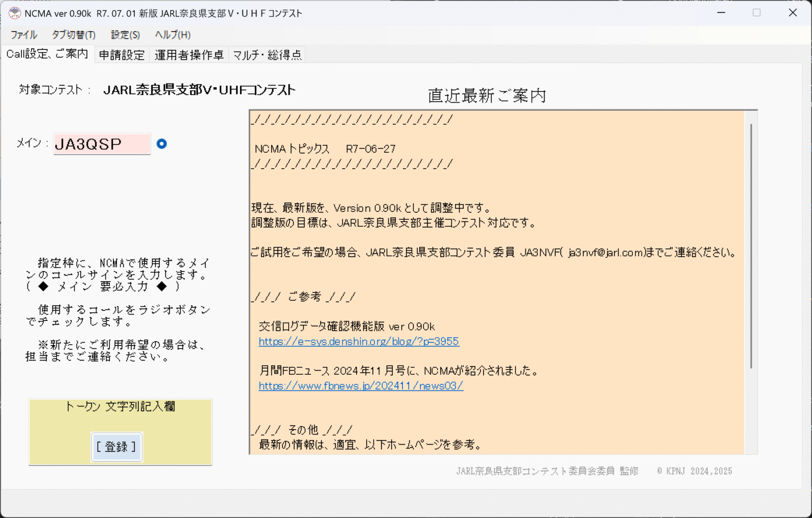
Task: Select the radio button beside JA3QSP callsign
Action: click(x=162, y=143)
